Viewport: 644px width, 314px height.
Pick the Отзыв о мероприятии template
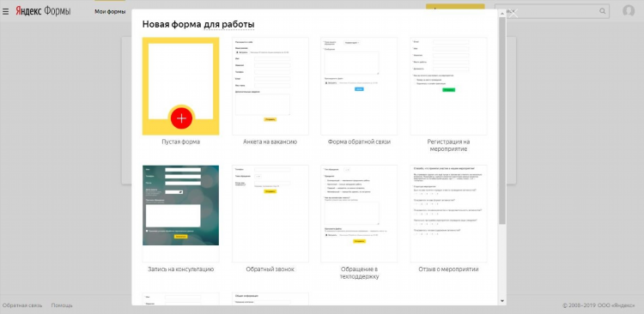click(448, 214)
